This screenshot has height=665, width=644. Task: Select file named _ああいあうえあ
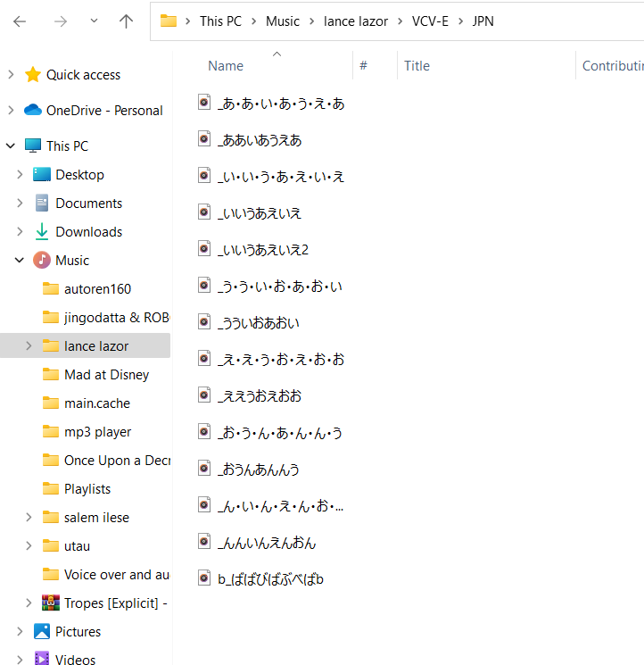point(260,139)
